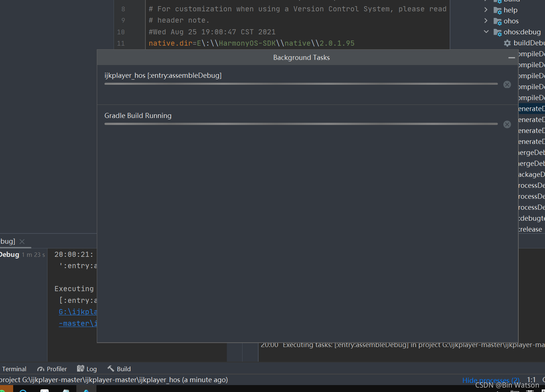Screen dimensions: 545x392
Task: Expand the ohos folder in Gradle tree
Action: pyautogui.click(x=486, y=21)
